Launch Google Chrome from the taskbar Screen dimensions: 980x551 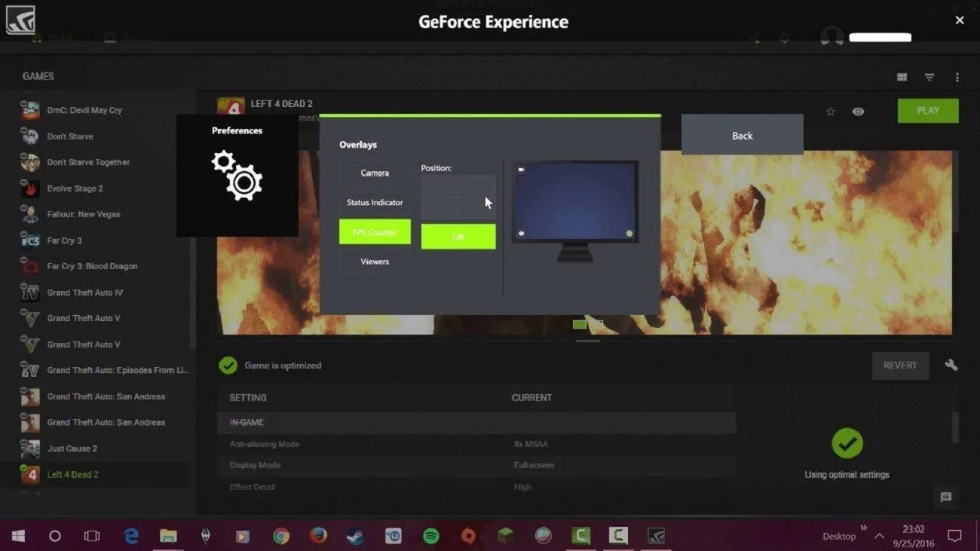(281, 536)
